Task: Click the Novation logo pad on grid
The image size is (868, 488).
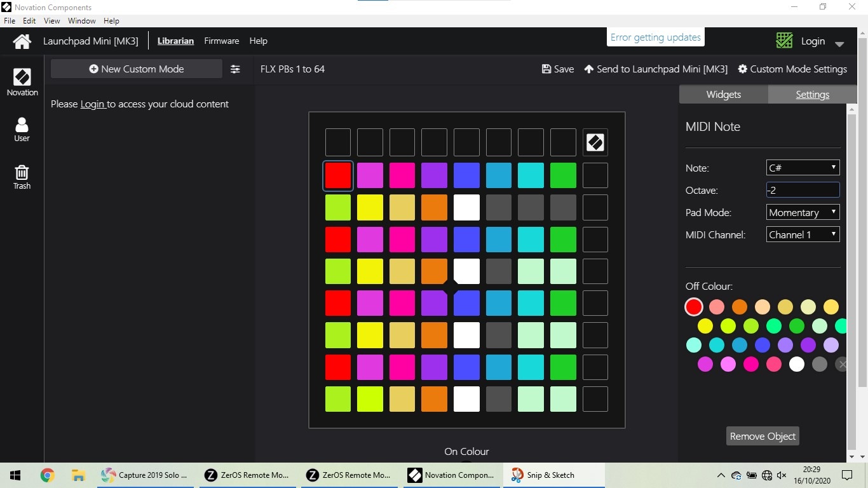Action: click(595, 143)
